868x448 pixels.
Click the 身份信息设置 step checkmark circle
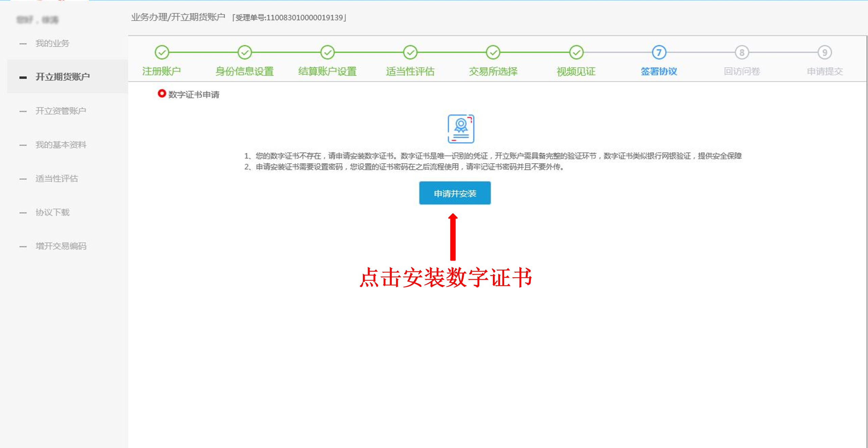(244, 53)
